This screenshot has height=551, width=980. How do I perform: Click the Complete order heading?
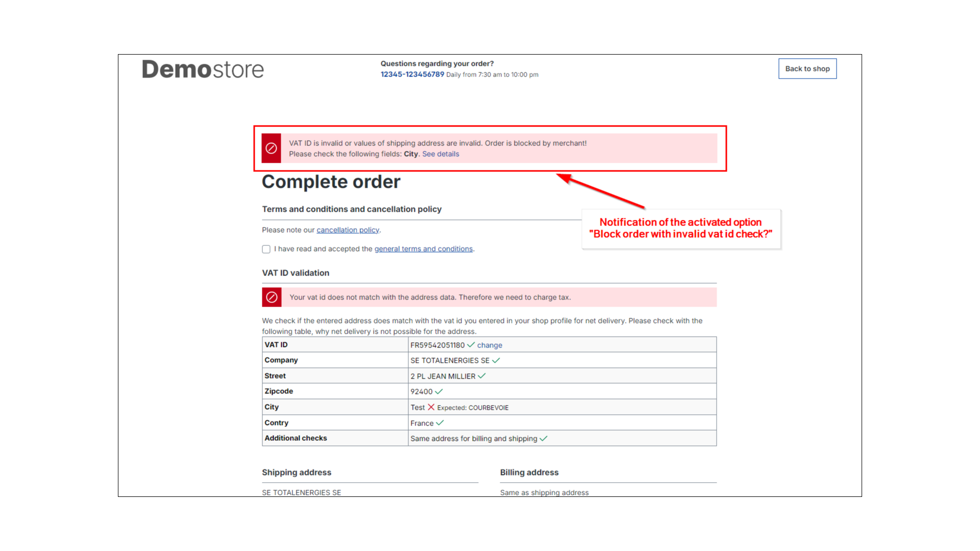click(331, 182)
